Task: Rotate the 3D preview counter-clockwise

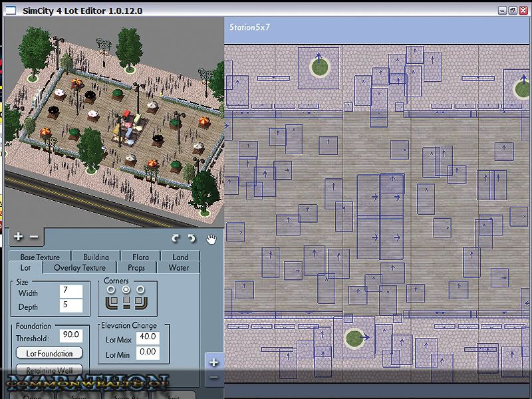Action: point(192,239)
